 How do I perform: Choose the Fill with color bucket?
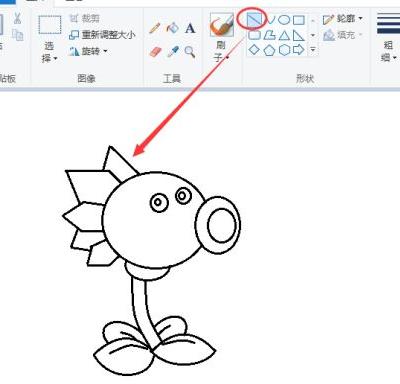pyautogui.click(x=172, y=28)
